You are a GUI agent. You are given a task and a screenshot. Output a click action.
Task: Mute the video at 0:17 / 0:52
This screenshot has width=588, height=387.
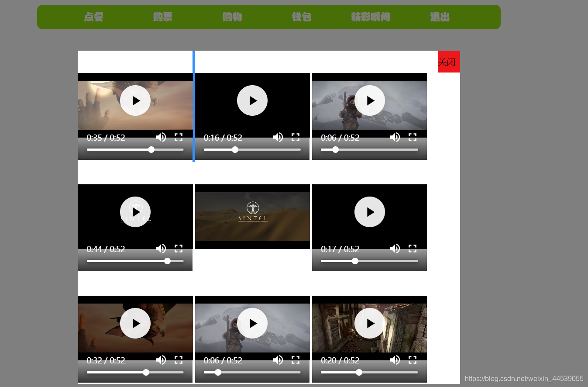tap(395, 249)
